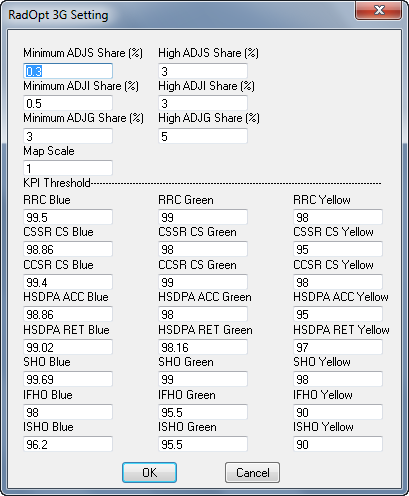Click the Minimum ADJS Share input field
409x496 pixels.
[68, 71]
